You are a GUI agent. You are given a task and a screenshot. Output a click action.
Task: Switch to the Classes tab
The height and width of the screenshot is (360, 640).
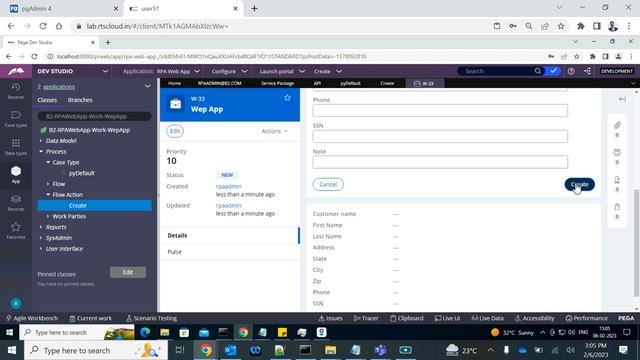(x=47, y=100)
